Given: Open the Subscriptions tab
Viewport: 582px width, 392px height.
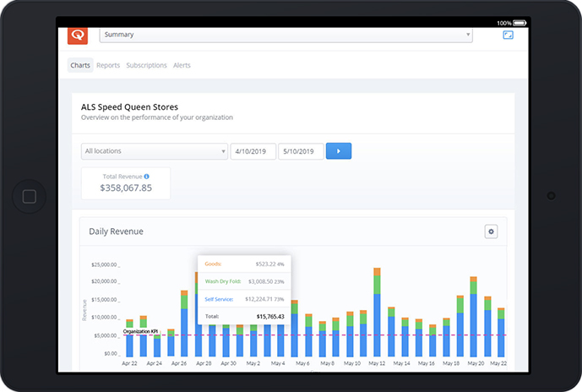Looking at the screenshot, I should tap(147, 65).
